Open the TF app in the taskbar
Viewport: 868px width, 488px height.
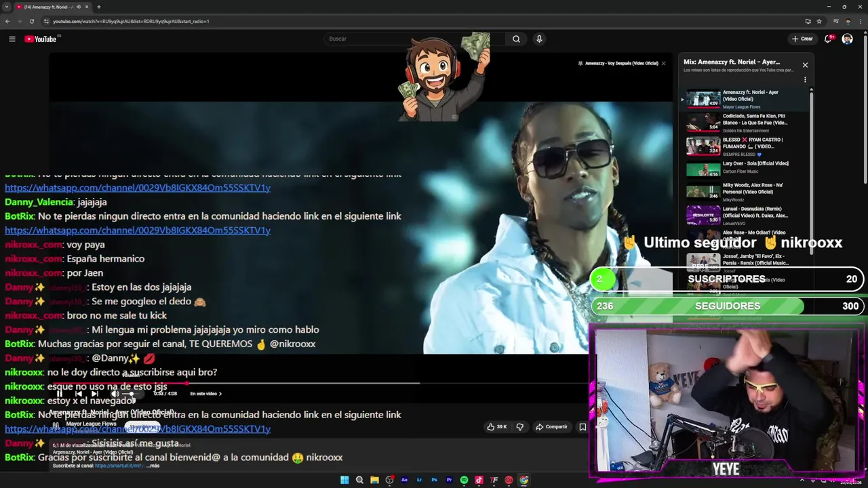click(494, 480)
